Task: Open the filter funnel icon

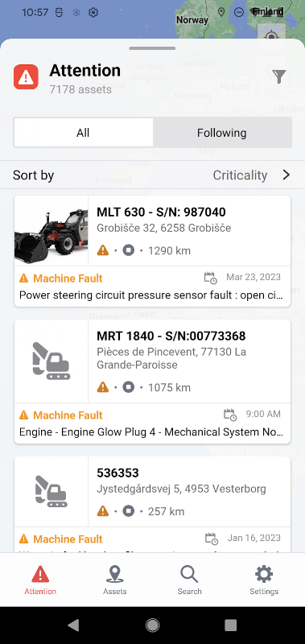Action: point(278,76)
